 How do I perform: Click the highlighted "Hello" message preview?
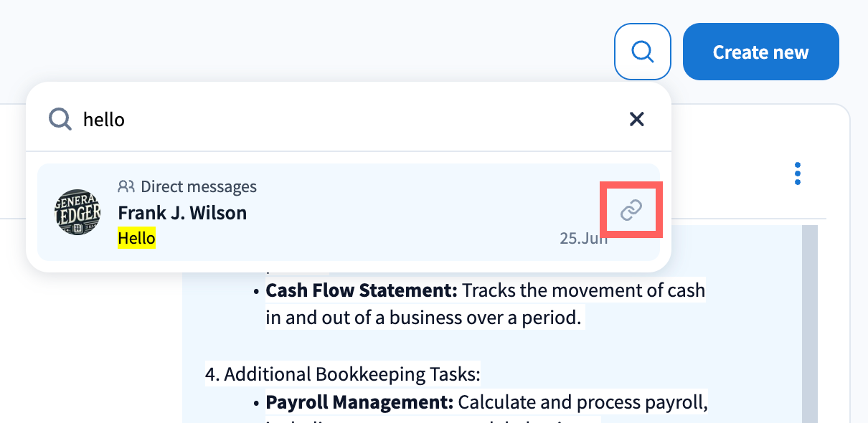click(136, 238)
